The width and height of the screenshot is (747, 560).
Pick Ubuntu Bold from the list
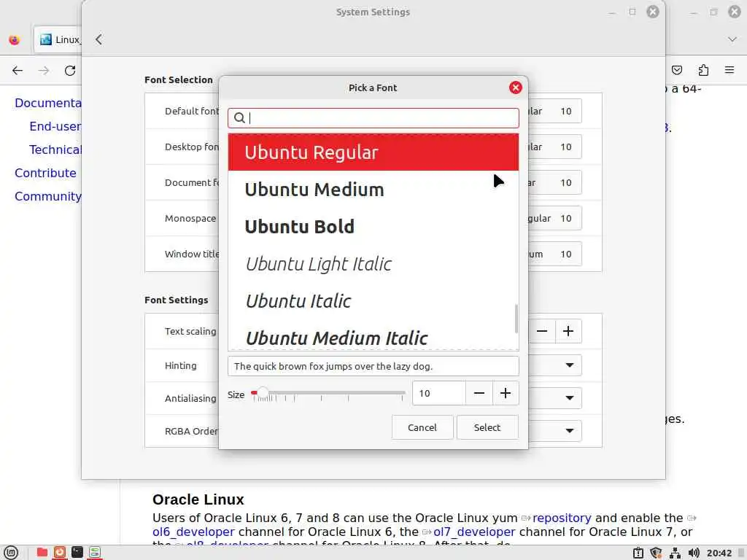point(373,227)
